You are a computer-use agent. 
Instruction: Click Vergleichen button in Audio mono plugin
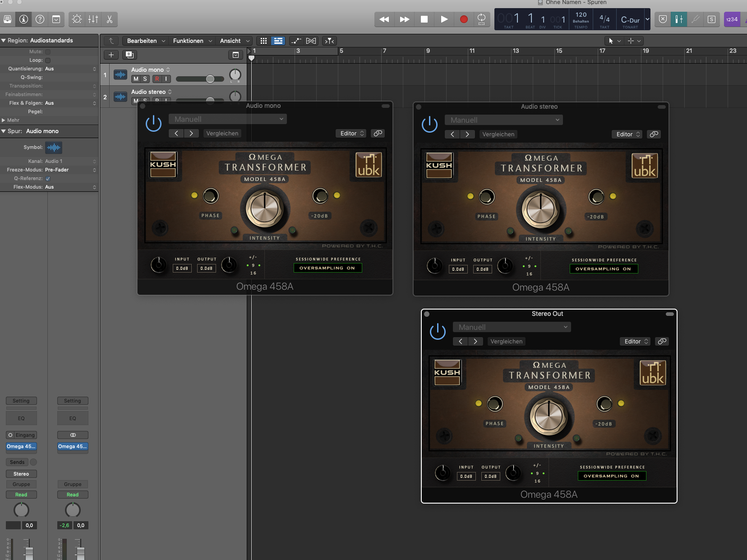[222, 133]
